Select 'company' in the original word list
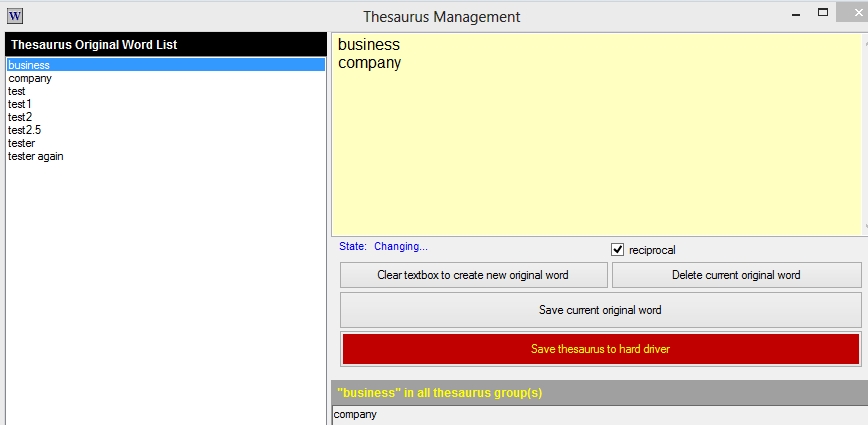The height and width of the screenshot is (425, 868). [x=29, y=78]
